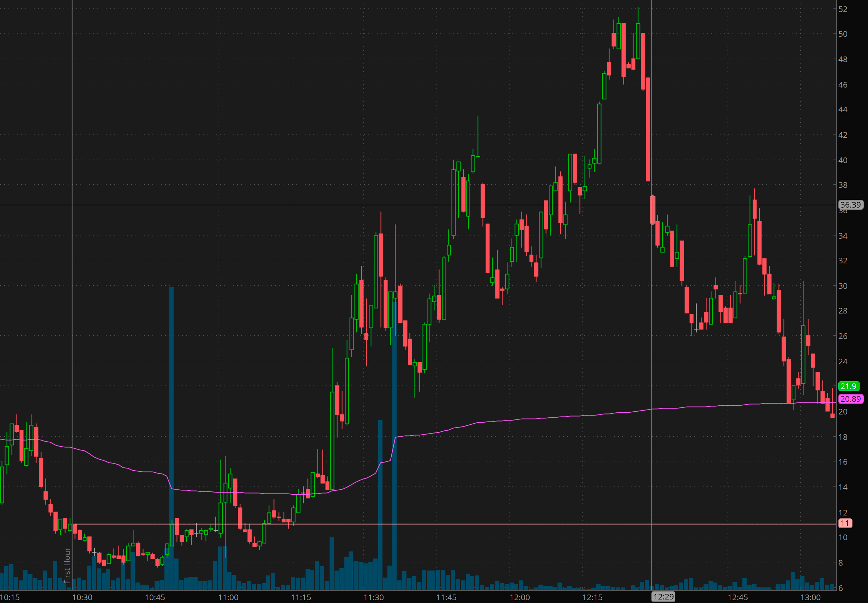Screen dimensions: 868x603
Task: Click the 12:29 crosshair time label
Action: point(663,597)
